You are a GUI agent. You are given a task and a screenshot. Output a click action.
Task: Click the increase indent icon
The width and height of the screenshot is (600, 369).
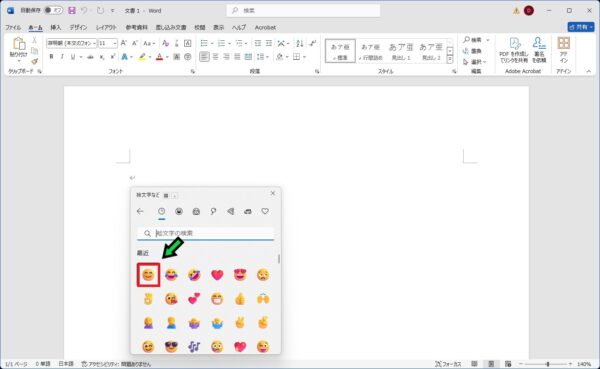tap(269, 43)
